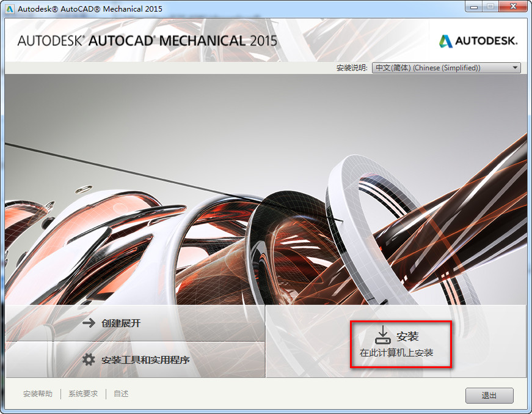This screenshot has height=414, width=532.
Task: Click the Autodesk triangle logo mark
Action: click(x=445, y=42)
